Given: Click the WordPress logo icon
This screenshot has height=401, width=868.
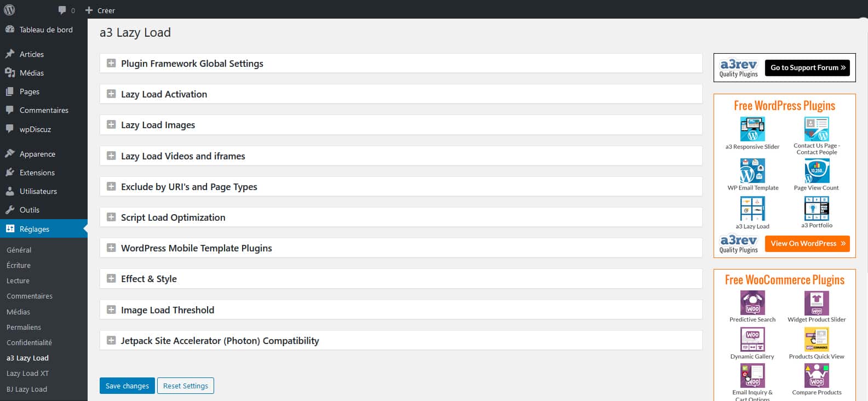Looking at the screenshot, I should [9, 10].
